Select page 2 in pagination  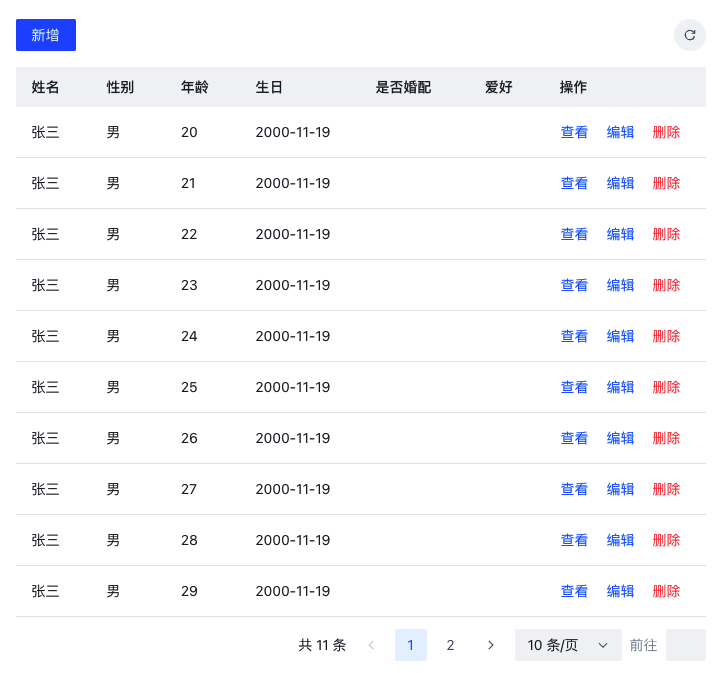coord(450,645)
